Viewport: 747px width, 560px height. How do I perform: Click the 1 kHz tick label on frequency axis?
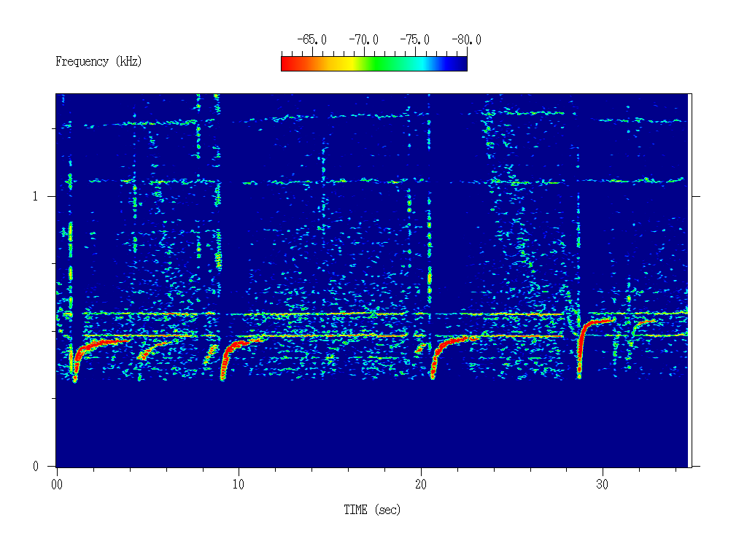pos(34,197)
